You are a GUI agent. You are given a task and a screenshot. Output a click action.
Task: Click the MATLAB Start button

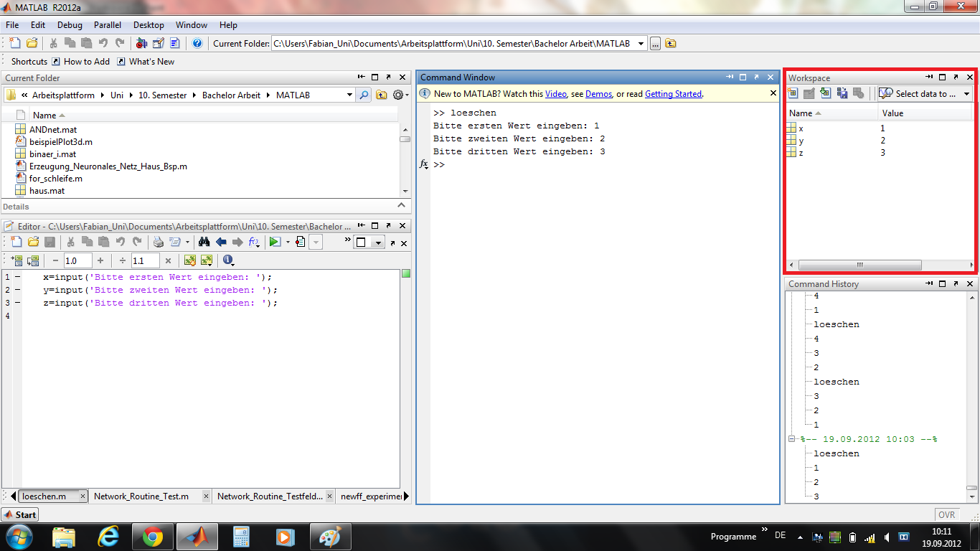(x=19, y=514)
